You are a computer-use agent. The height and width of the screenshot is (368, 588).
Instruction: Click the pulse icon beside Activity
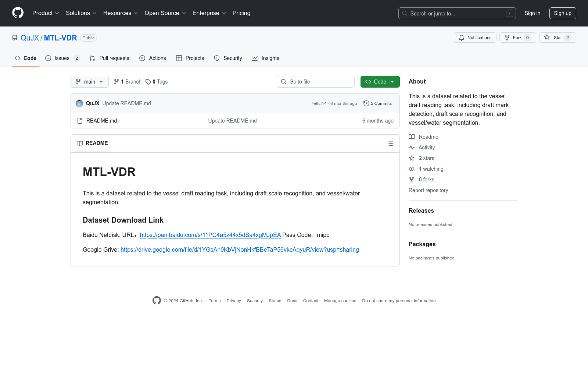[x=412, y=148]
